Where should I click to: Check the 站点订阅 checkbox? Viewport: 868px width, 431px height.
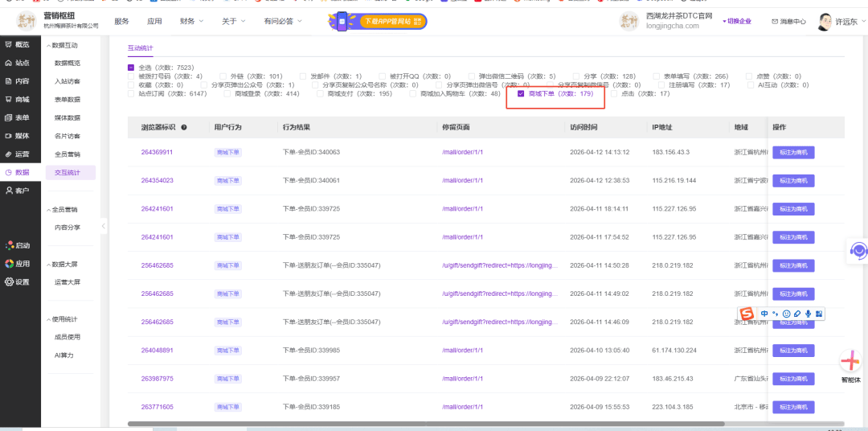[131, 94]
